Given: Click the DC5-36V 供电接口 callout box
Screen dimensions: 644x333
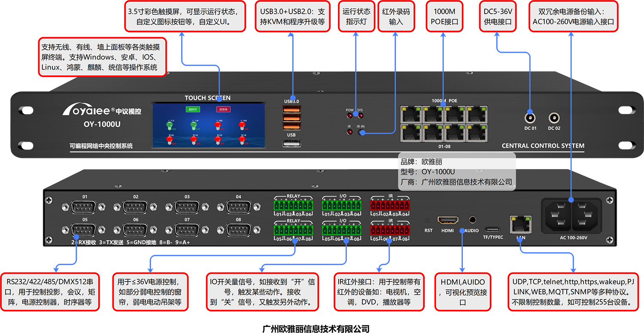Looking at the screenshot, I should click(x=498, y=17).
